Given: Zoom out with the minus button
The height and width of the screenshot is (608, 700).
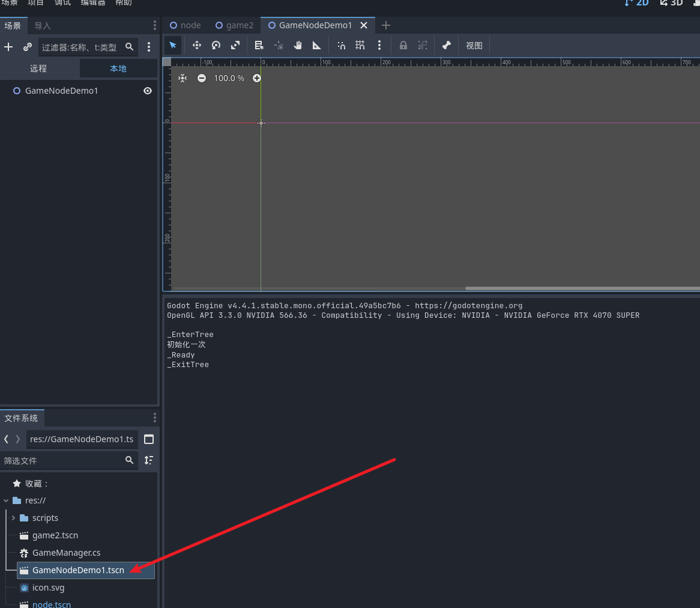Looking at the screenshot, I should point(202,78).
